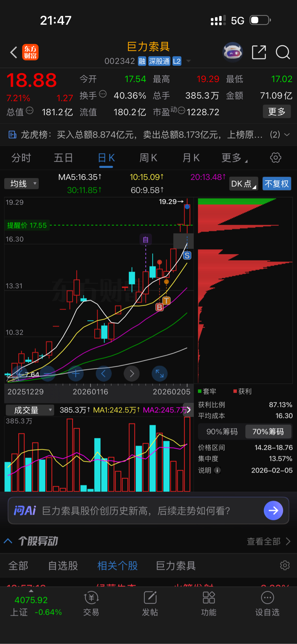The width and height of the screenshot is (297, 644).
Task: Tap the B buy signal marker
Action: click(159, 307)
